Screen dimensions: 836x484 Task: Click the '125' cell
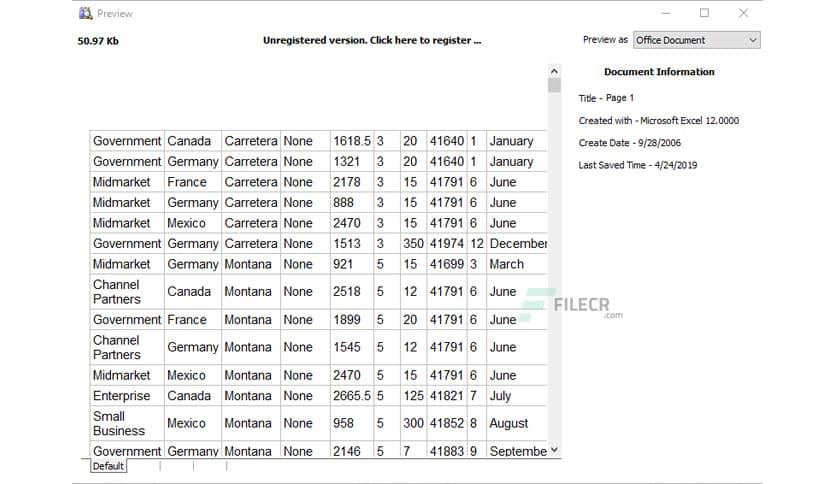point(413,396)
